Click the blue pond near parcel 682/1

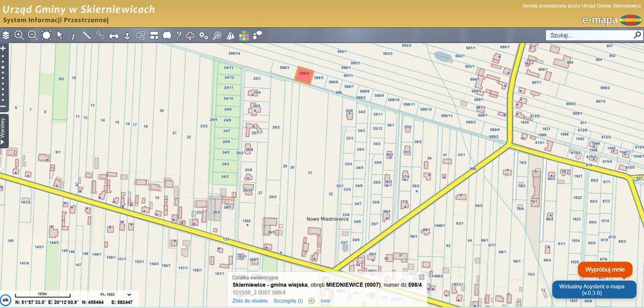point(442,57)
